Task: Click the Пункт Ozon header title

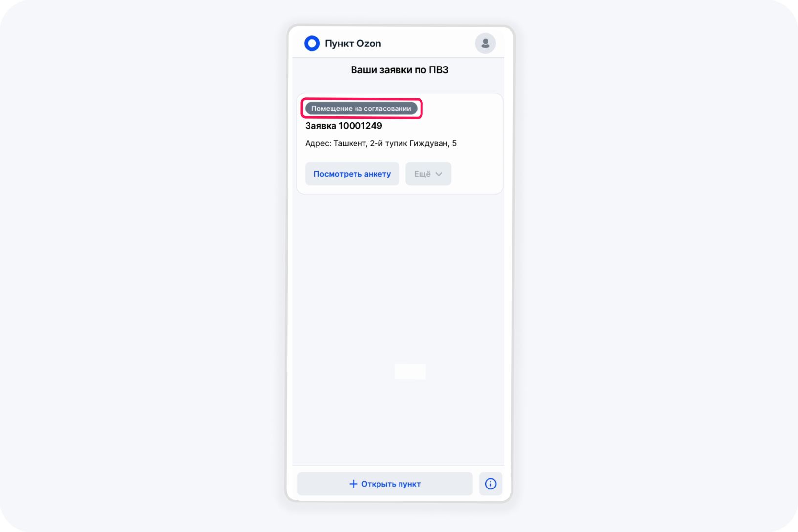Action: [x=353, y=44]
